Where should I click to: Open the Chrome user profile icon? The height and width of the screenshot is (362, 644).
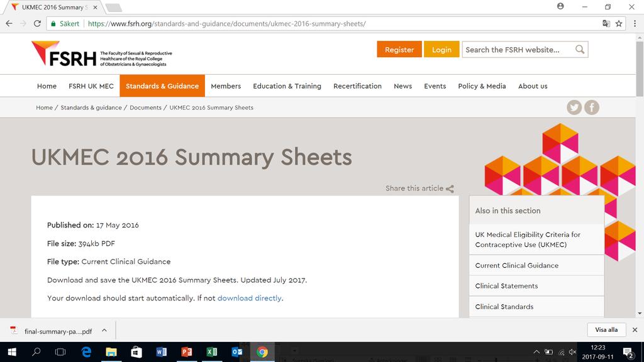tap(560, 6)
